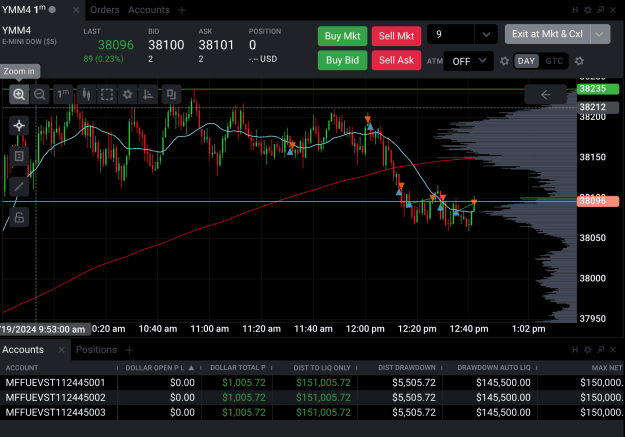Click the Zoom in magnifier icon

(x=19, y=94)
